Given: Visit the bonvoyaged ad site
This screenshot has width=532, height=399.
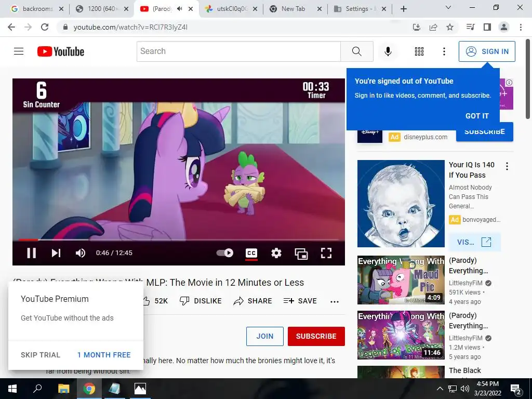Looking at the screenshot, I should point(474,242).
